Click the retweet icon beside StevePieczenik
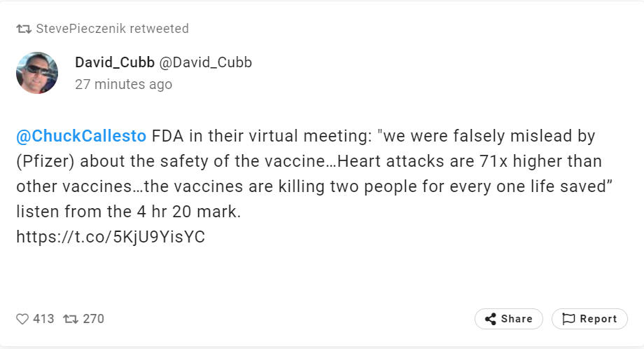Viewport: 644px width, 349px height. point(24,29)
